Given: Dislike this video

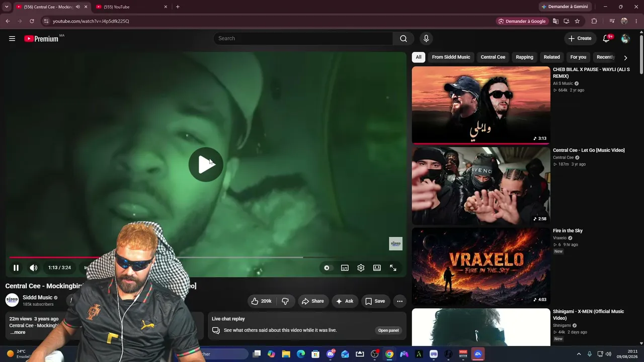Looking at the screenshot, I should [x=285, y=301].
